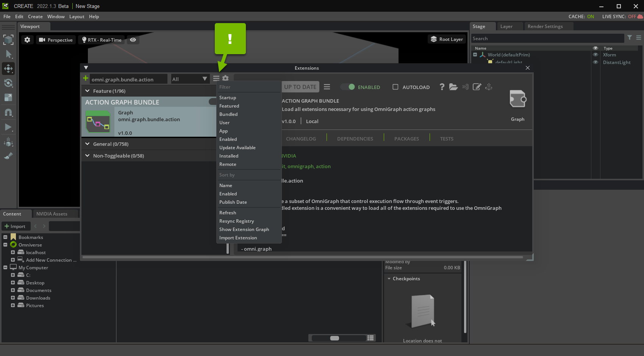The image size is (644, 356).
Task: Collapse the Feature (1/96) section
Action: [87, 91]
